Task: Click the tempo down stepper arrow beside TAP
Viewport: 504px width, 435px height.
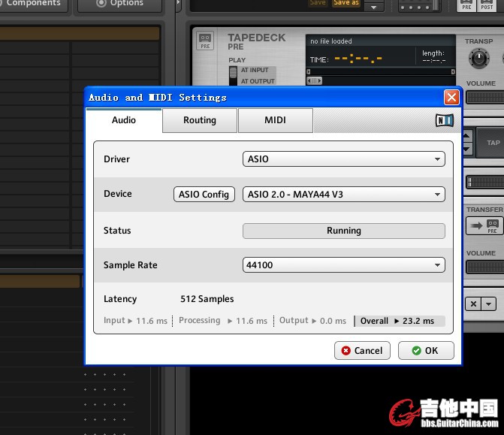Action: (467, 149)
